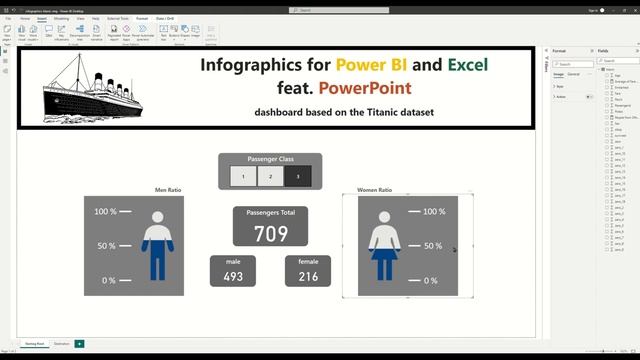Screen dimensions: 640x360
Task: Open the Buttons insert menu
Action: [174, 31]
